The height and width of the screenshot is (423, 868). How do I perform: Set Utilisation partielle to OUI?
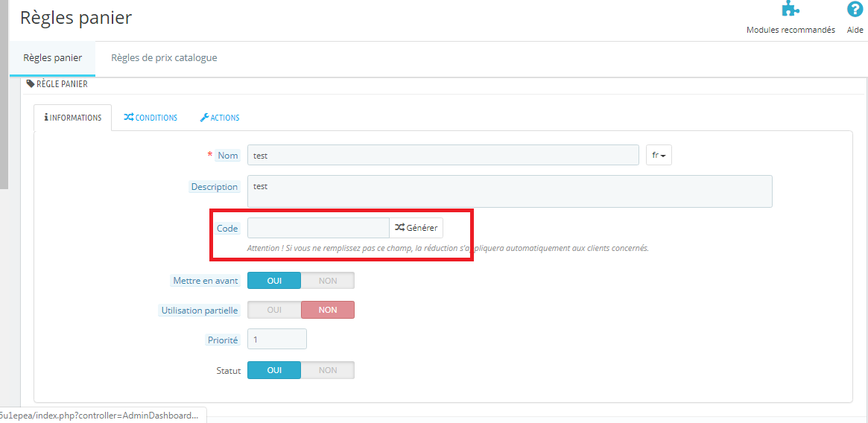coord(274,310)
